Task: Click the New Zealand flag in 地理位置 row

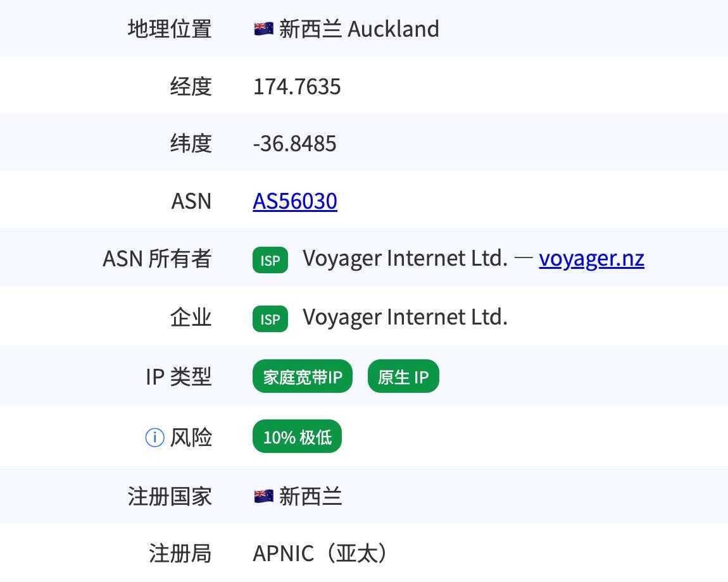Action: pyautogui.click(x=264, y=29)
